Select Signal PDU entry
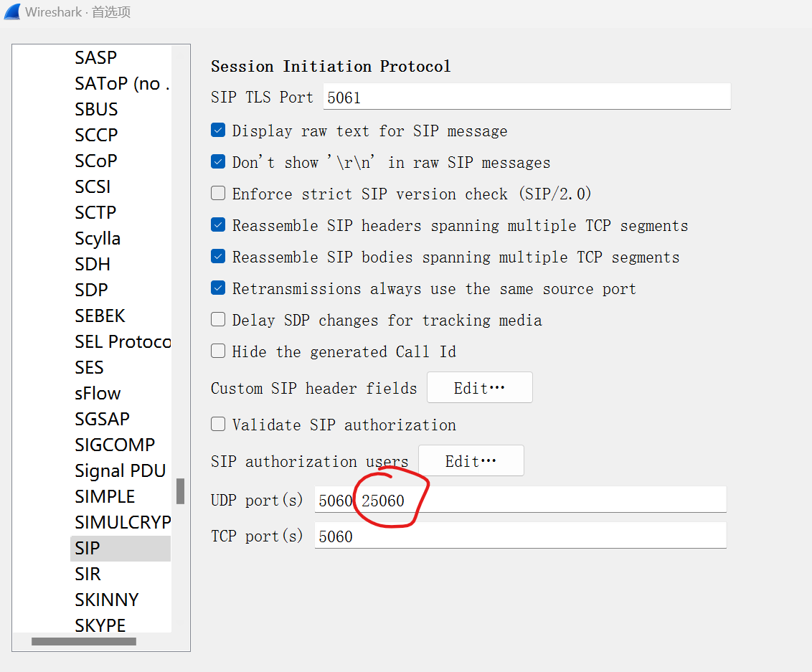Viewport: 812px width, 672px height. click(120, 470)
